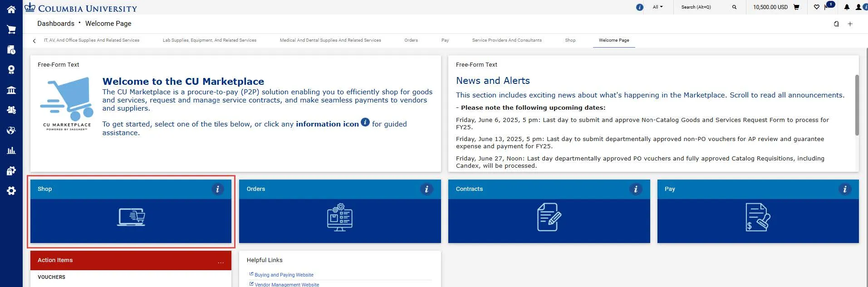Viewport: 868px width, 287px height.
Task: Open the Contracts tile
Action: coord(549,211)
